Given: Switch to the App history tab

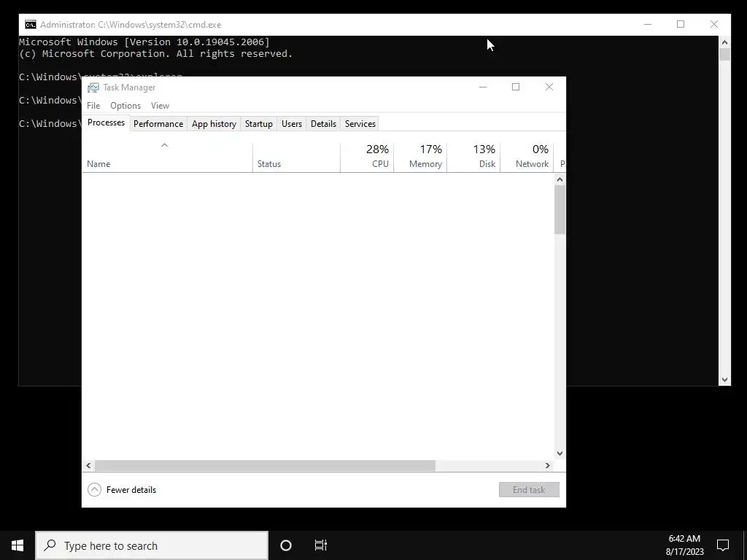Looking at the screenshot, I should pos(214,124).
